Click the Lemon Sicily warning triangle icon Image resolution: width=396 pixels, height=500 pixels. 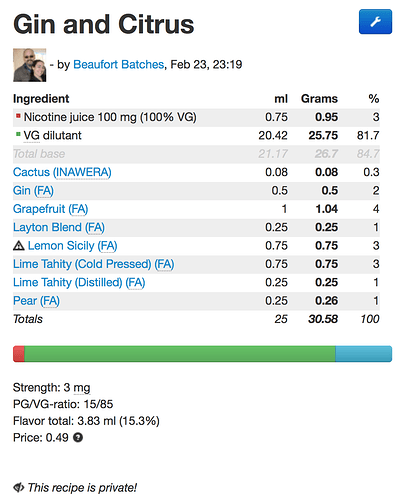coord(19,246)
